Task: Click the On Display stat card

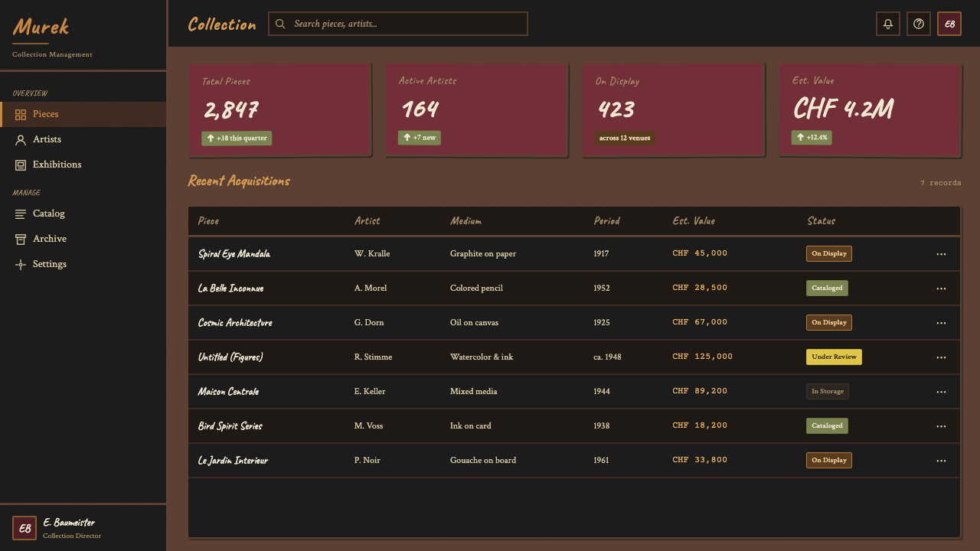Action: coord(673,109)
